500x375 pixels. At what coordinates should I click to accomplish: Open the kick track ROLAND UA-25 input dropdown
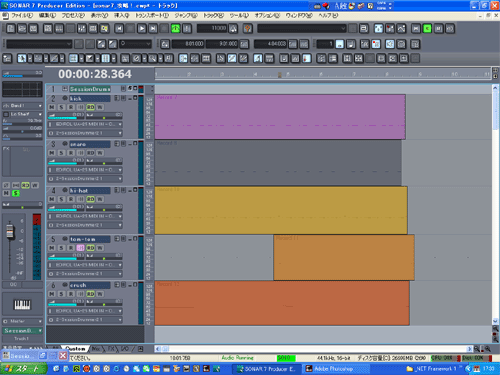tap(85, 124)
